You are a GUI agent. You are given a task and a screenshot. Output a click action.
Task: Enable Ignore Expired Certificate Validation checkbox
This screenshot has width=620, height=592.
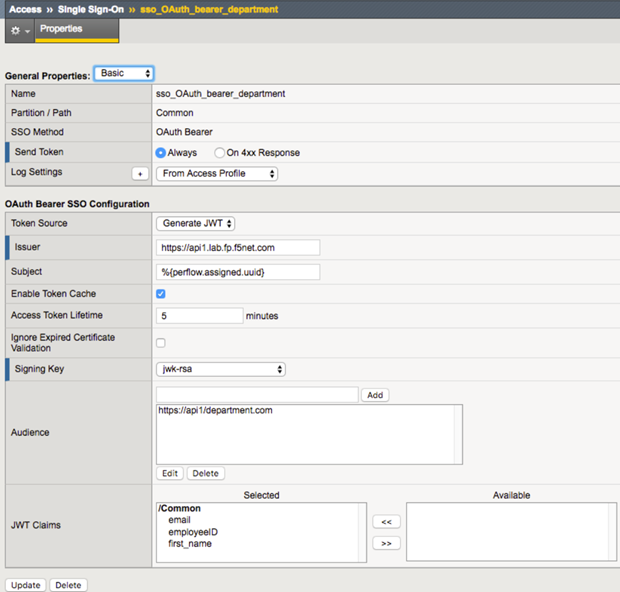[x=161, y=343]
